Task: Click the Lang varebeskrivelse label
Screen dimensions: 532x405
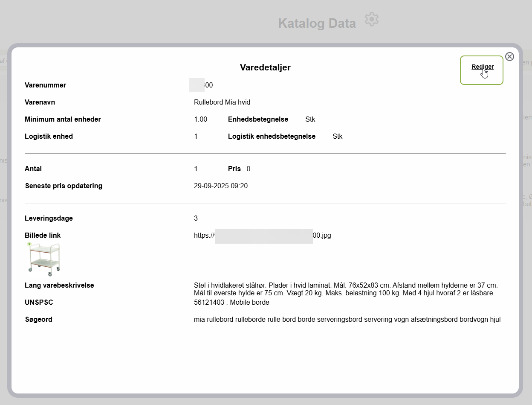Action: pyautogui.click(x=59, y=286)
